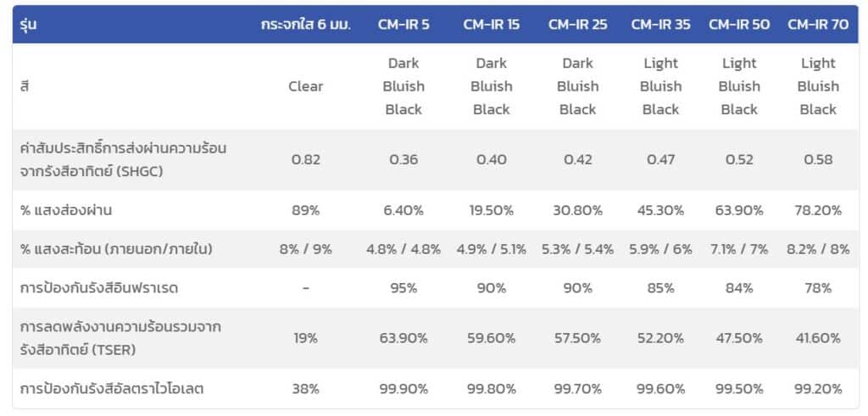Click the 41.60% TSER value
This screenshot has width=868, height=416.
click(x=818, y=337)
